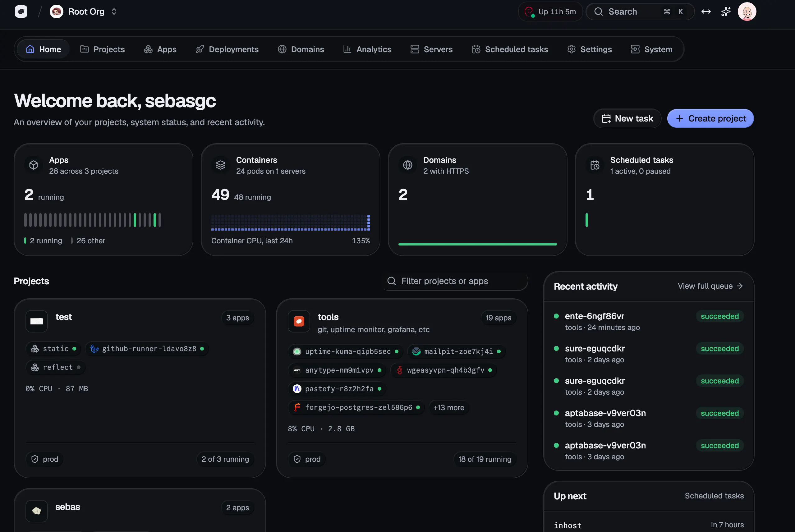Click the New task button
Viewport: 795px width, 532px height.
627,118
